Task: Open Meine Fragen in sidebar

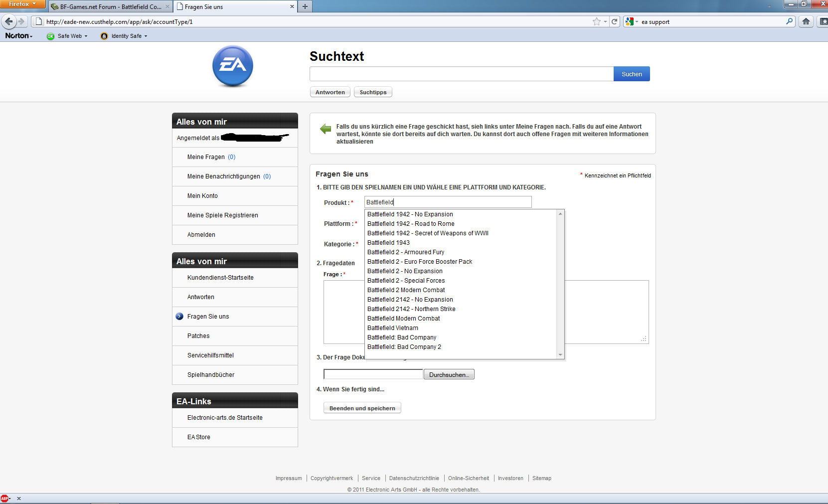Action: tap(235, 157)
